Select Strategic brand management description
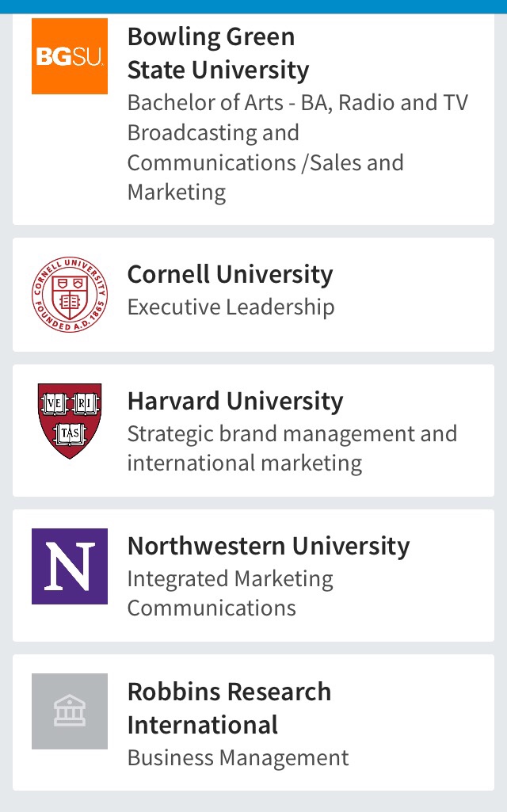The image size is (507, 812). (292, 448)
